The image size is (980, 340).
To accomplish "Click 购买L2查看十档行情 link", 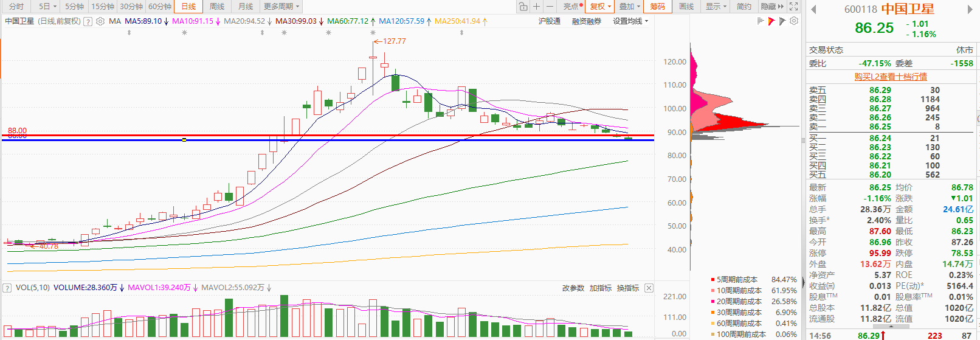I will pyautogui.click(x=891, y=77).
